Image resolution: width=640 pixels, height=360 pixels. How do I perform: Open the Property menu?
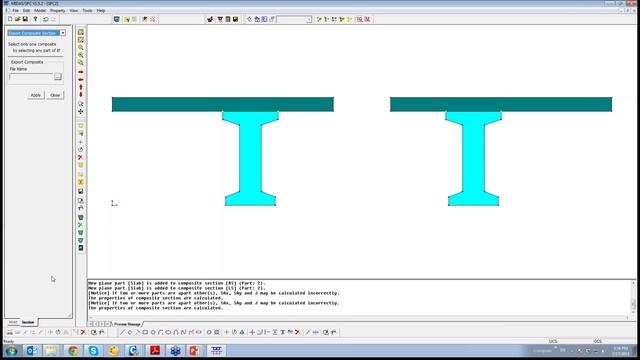point(58,10)
